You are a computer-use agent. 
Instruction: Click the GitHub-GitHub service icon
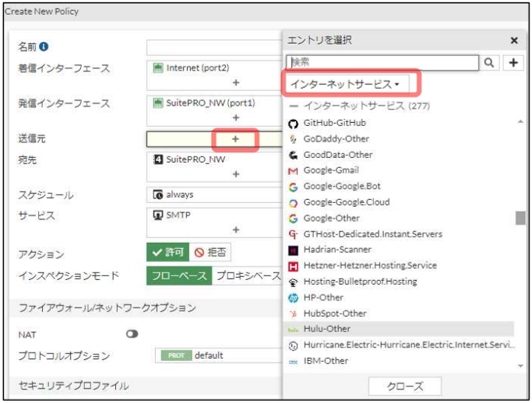coord(293,123)
